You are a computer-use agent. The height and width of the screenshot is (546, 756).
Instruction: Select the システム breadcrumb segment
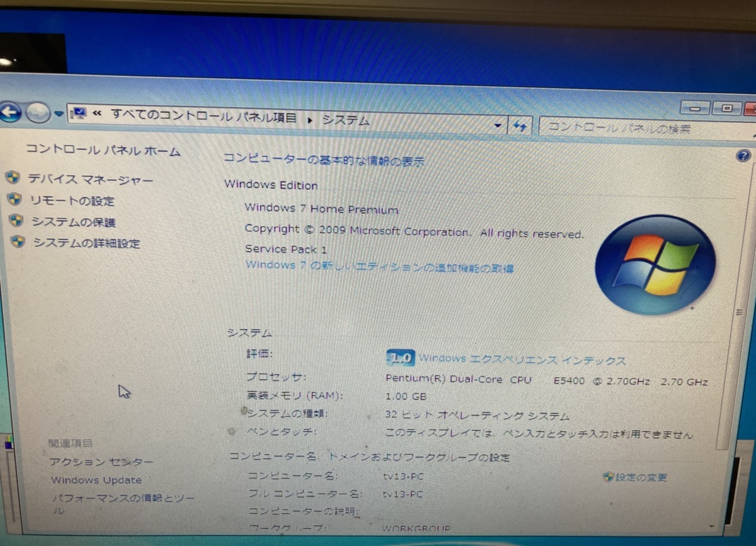point(346,120)
